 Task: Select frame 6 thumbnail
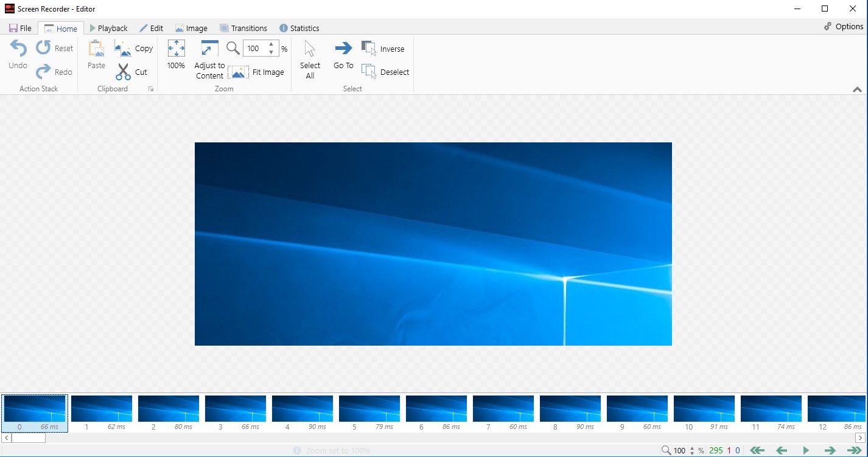(x=436, y=413)
